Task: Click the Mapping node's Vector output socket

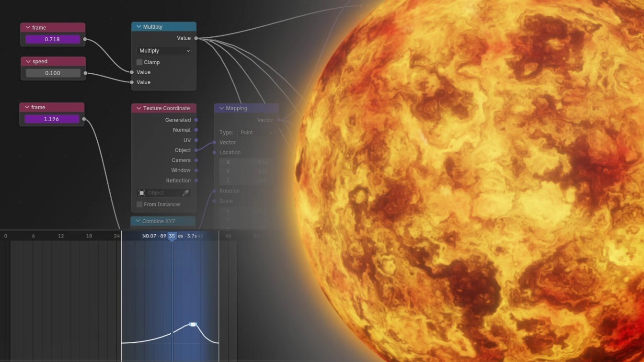Action: pyautogui.click(x=279, y=120)
